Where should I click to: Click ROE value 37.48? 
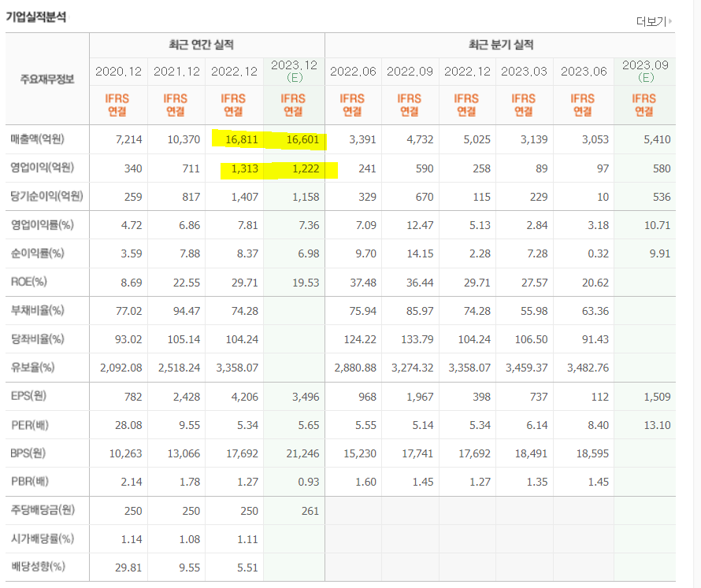[x=363, y=283]
